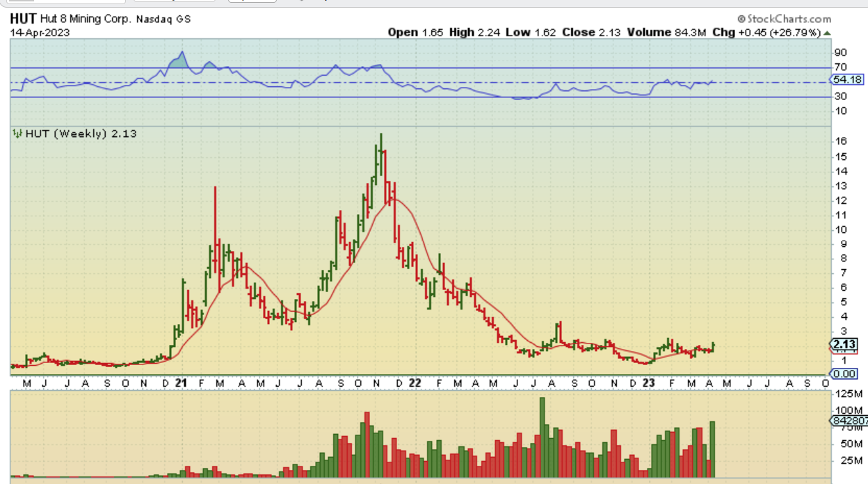Click the 21 year label on time axis
Screen dimensions: 868x484
coord(182,383)
